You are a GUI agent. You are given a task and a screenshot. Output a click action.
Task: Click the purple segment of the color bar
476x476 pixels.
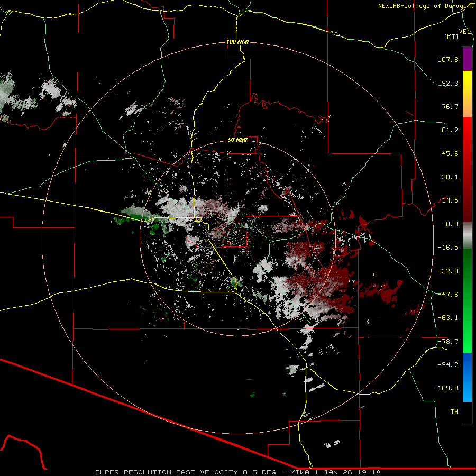coord(467,59)
